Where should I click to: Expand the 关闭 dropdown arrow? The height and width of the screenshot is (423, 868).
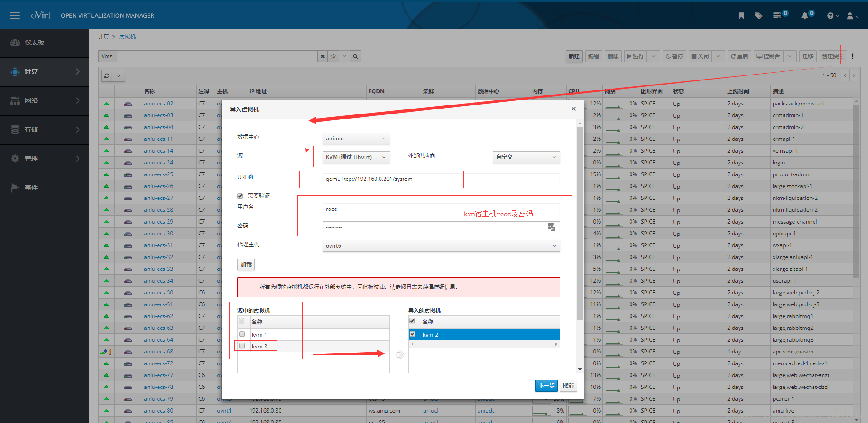[x=718, y=56]
